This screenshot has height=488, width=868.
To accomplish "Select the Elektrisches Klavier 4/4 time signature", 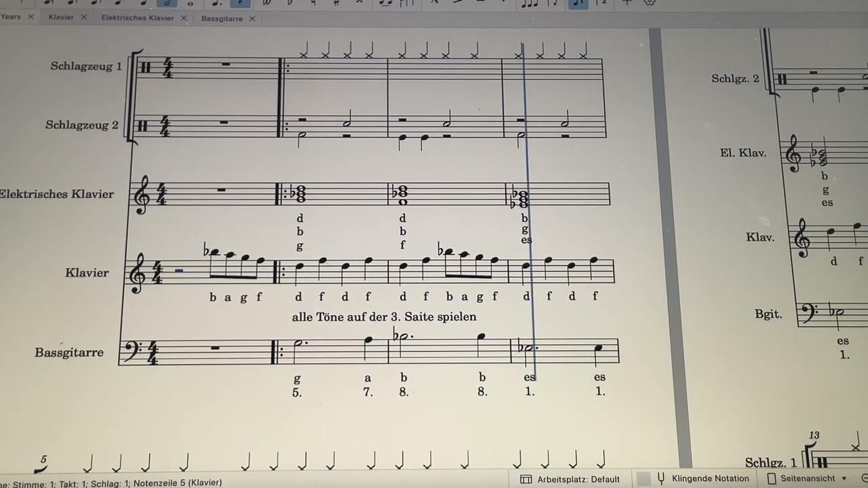I will point(162,195).
